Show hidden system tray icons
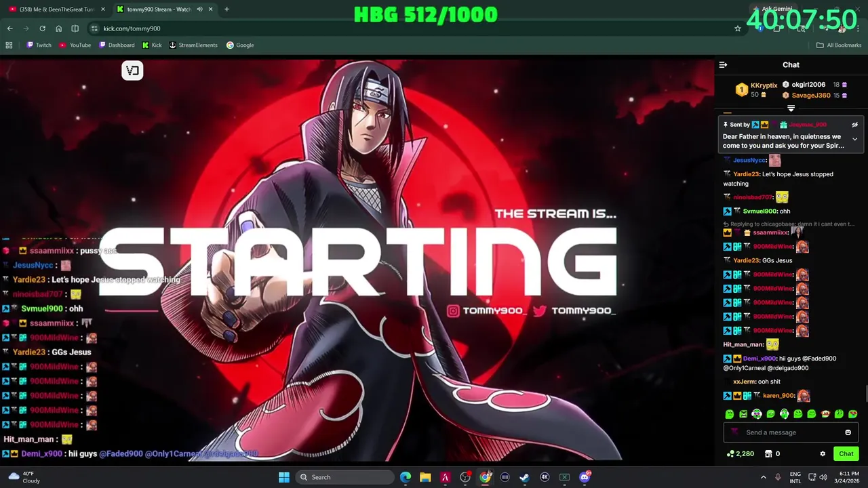This screenshot has width=868, height=488. tap(763, 477)
